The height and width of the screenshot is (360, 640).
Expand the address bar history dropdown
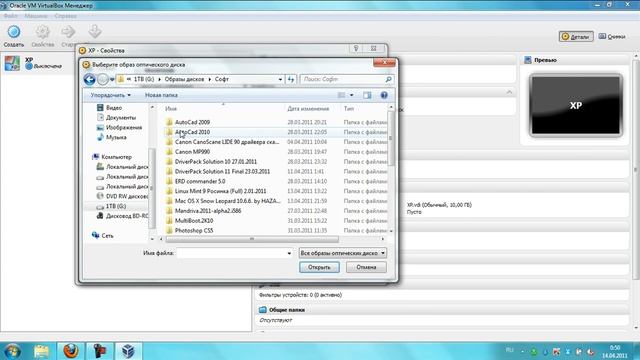point(280,80)
